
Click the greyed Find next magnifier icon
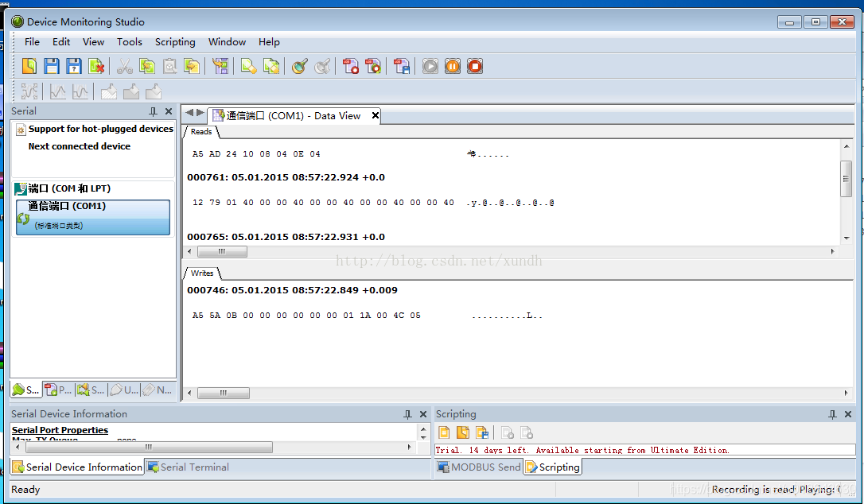coord(322,66)
